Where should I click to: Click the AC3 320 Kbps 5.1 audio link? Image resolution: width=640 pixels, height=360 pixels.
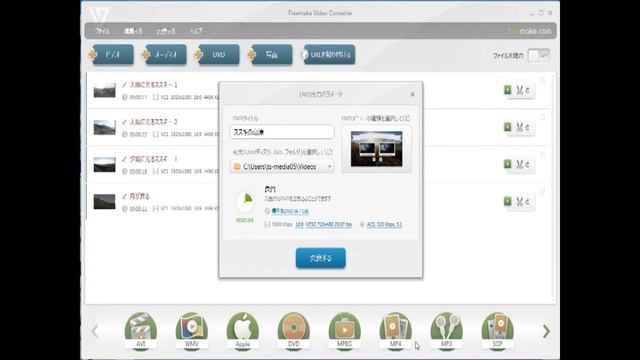tap(384, 224)
